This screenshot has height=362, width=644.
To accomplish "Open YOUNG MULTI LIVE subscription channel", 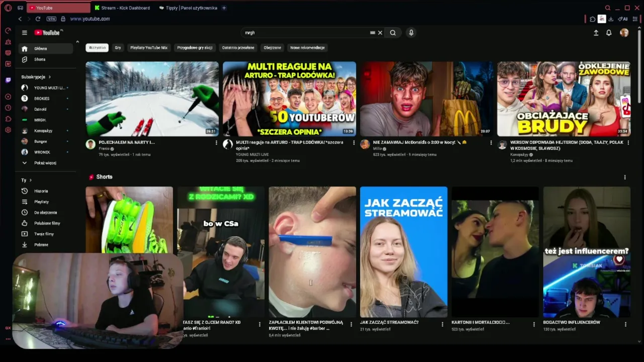I will [45, 88].
